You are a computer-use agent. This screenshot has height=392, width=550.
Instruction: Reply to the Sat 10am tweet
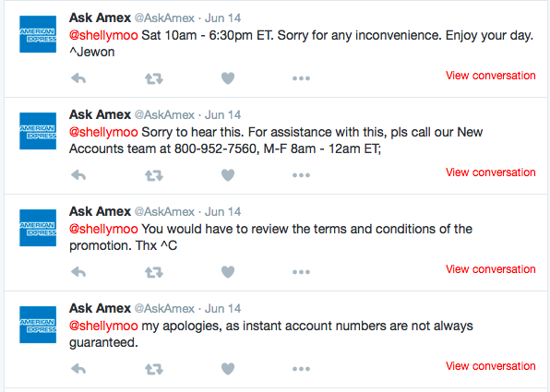click(x=78, y=78)
